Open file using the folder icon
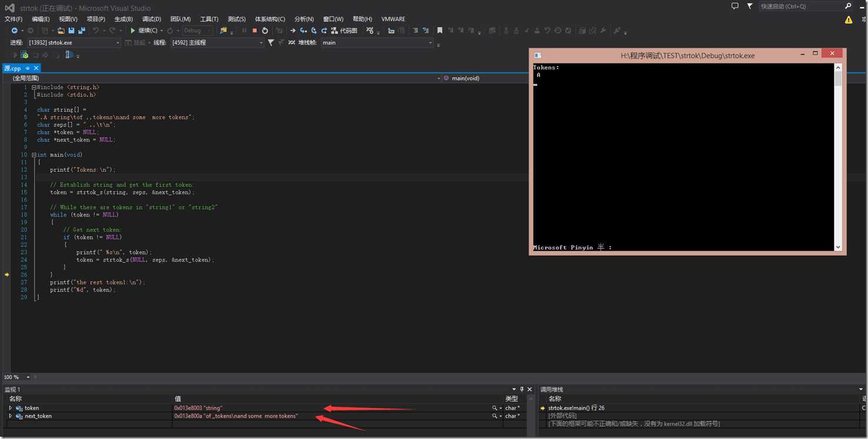 click(61, 31)
